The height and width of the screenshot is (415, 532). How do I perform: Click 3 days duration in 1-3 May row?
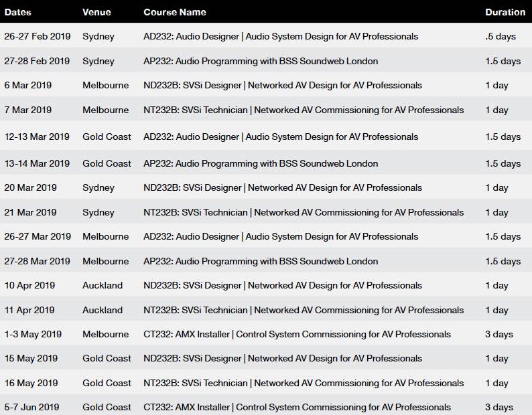click(499, 334)
